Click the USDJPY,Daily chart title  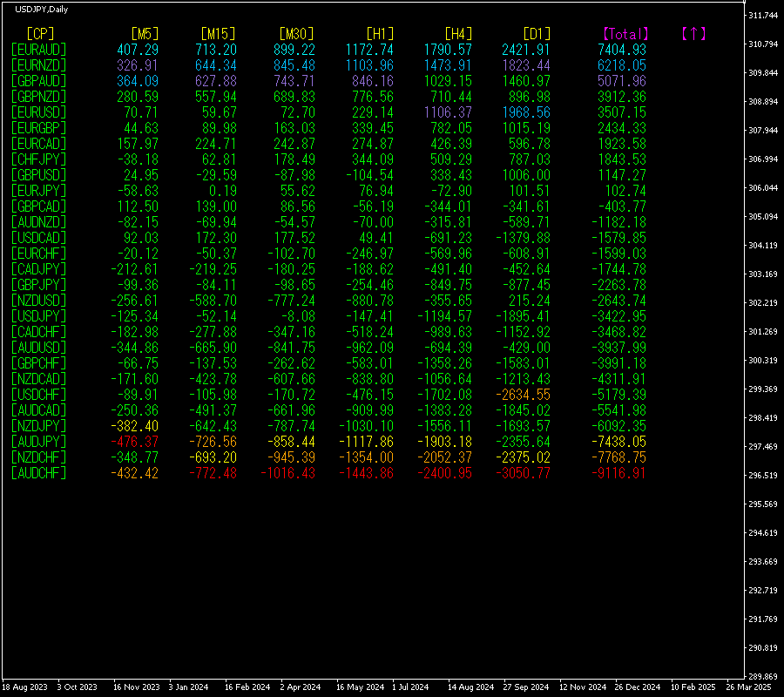point(41,10)
